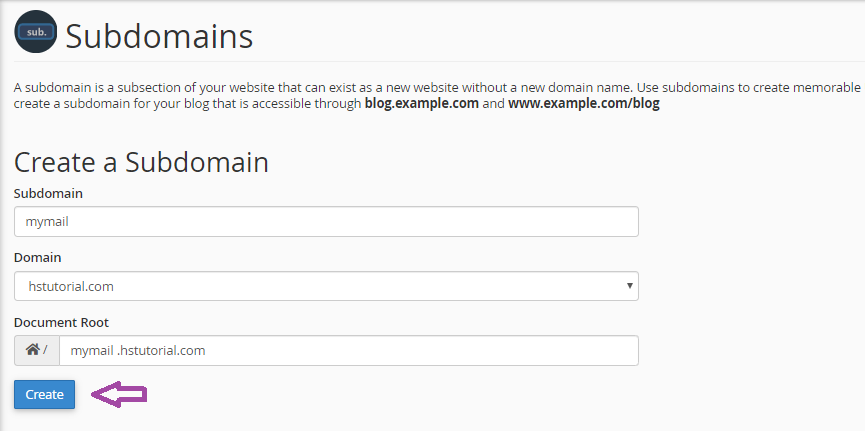The height and width of the screenshot is (431, 865).
Task: Click the 'sub.' Subdomains page icon
Action: pos(35,33)
